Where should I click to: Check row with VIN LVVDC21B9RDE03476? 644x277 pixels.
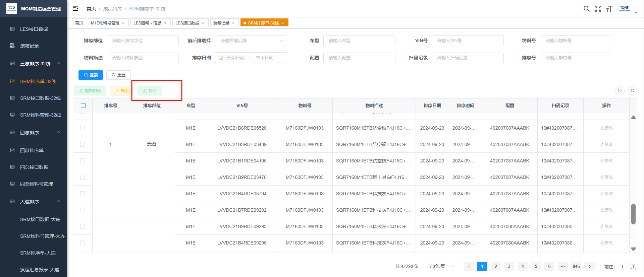tap(83, 177)
